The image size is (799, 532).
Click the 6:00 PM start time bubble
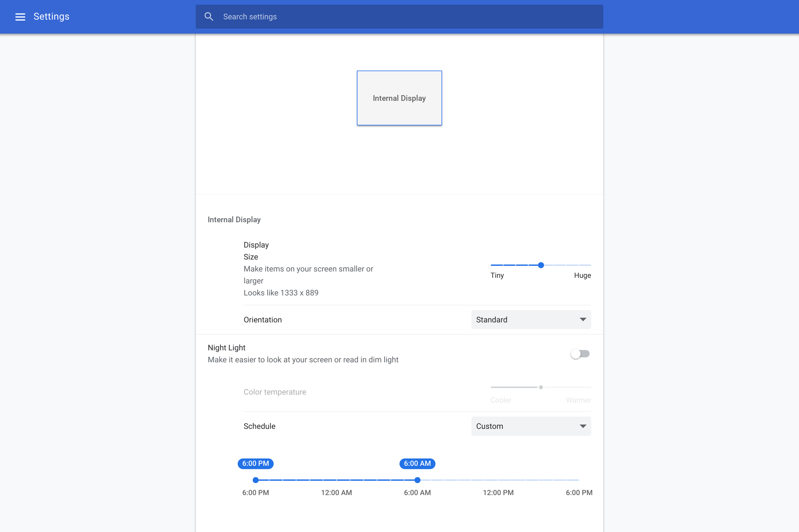[256, 463]
